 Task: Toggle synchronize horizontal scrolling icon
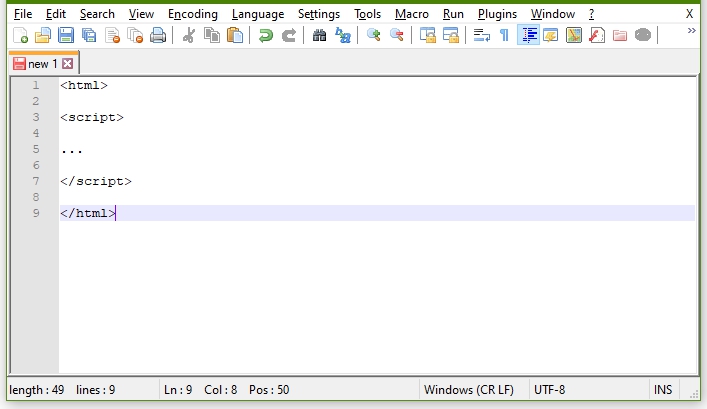coord(450,35)
